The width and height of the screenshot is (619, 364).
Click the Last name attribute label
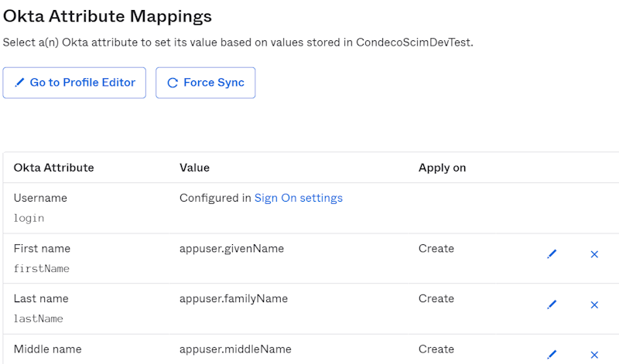coord(41,298)
